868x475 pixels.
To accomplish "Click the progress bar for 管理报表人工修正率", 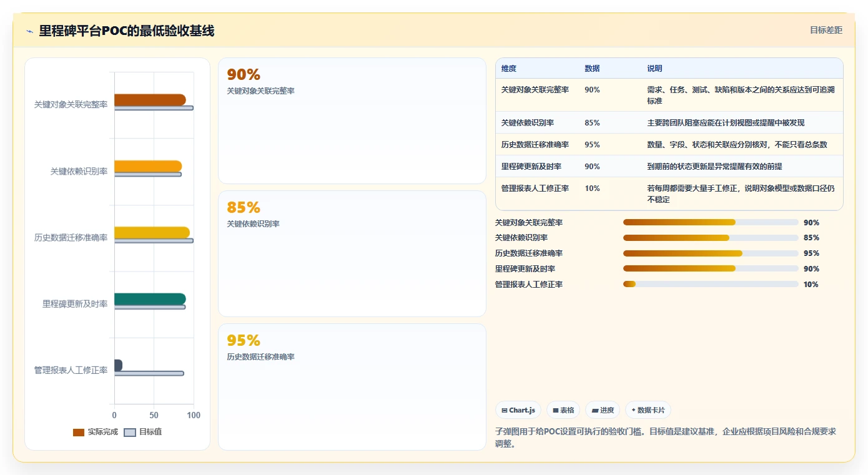I will pyautogui.click(x=711, y=284).
